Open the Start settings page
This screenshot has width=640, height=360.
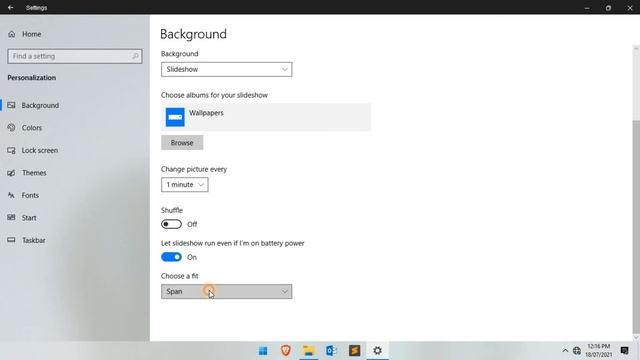29,218
